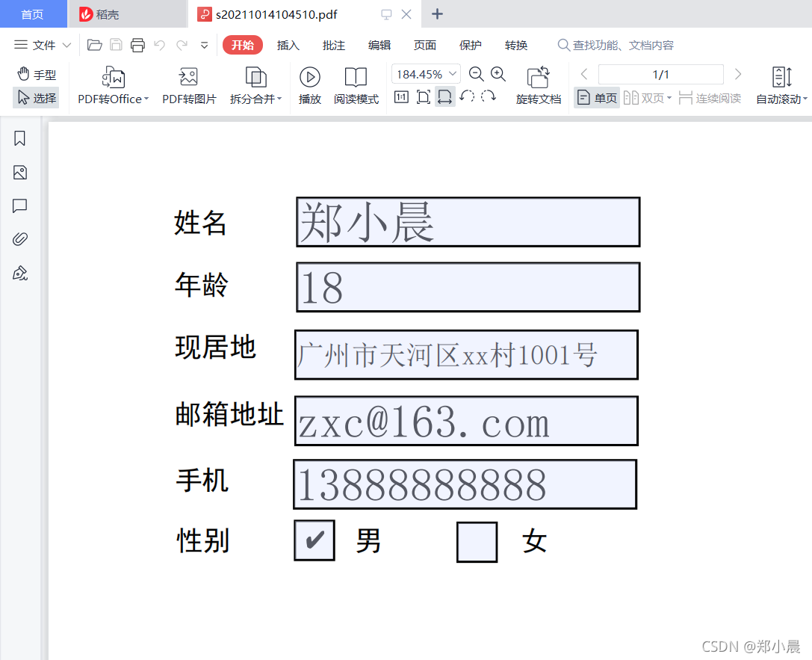The height and width of the screenshot is (660, 812).
Task: Uncheck the 男 gender checkbox
Action: (x=314, y=540)
